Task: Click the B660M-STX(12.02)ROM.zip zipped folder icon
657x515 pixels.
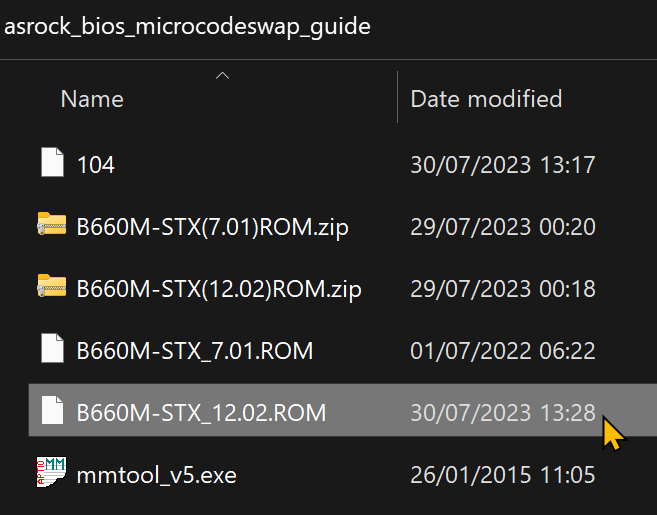Action: coord(51,288)
